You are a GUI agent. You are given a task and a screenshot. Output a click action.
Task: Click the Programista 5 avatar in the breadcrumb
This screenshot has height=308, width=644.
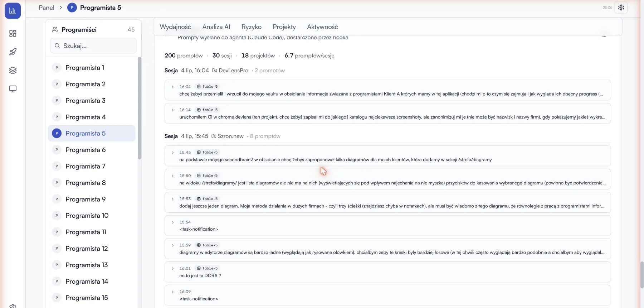[72, 8]
